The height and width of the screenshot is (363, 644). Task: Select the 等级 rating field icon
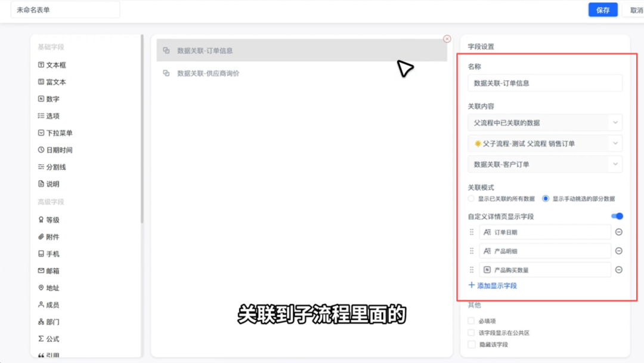41,220
